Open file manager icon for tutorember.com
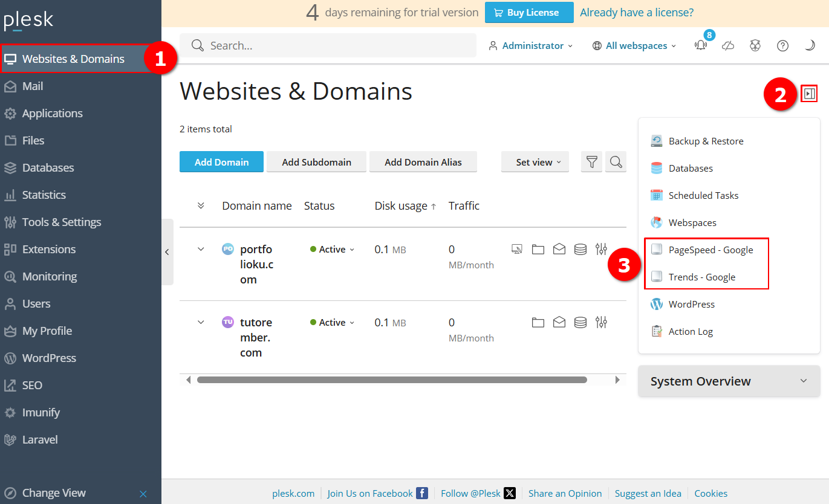Image resolution: width=829 pixels, height=504 pixels. tap(538, 322)
